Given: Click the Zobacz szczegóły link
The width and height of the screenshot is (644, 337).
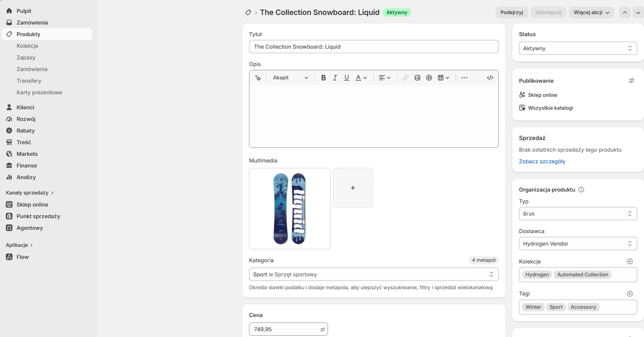Looking at the screenshot, I should tap(542, 161).
